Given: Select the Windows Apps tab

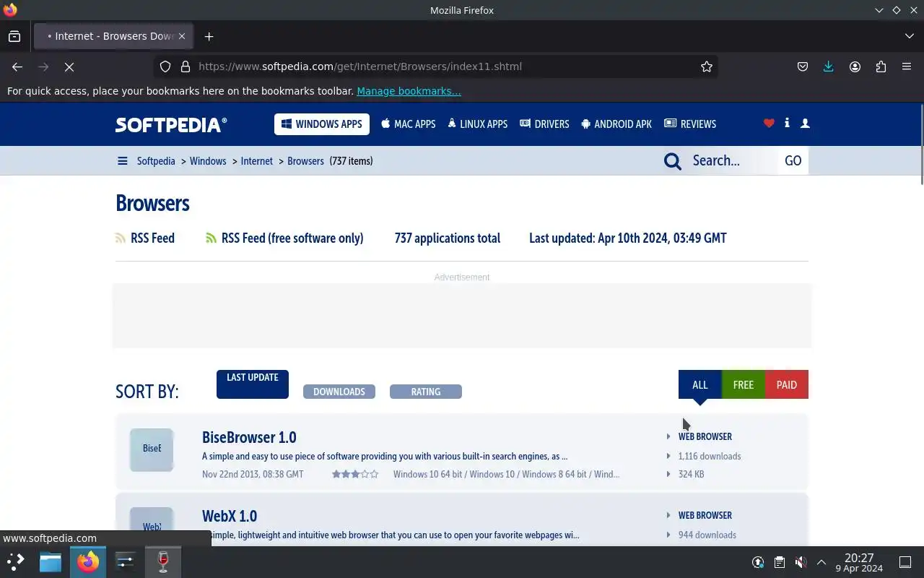Looking at the screenshot, I should coord(322,124).
